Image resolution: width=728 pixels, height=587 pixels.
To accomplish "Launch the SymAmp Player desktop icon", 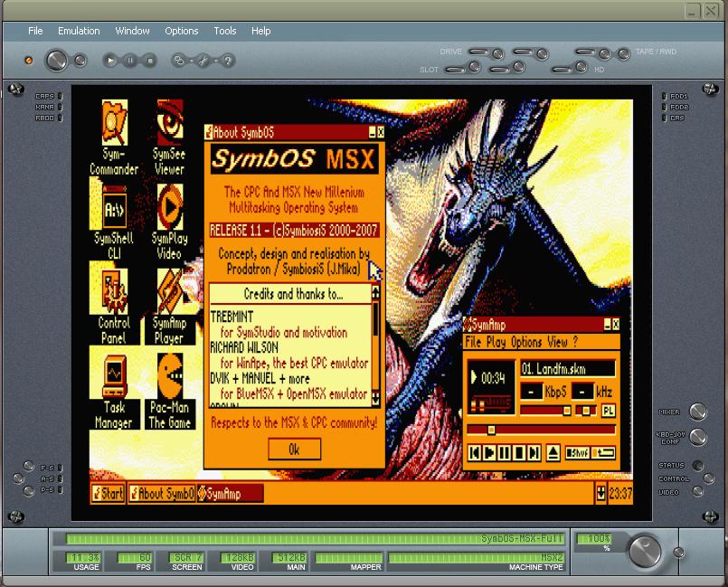I will tap(169, 307).
